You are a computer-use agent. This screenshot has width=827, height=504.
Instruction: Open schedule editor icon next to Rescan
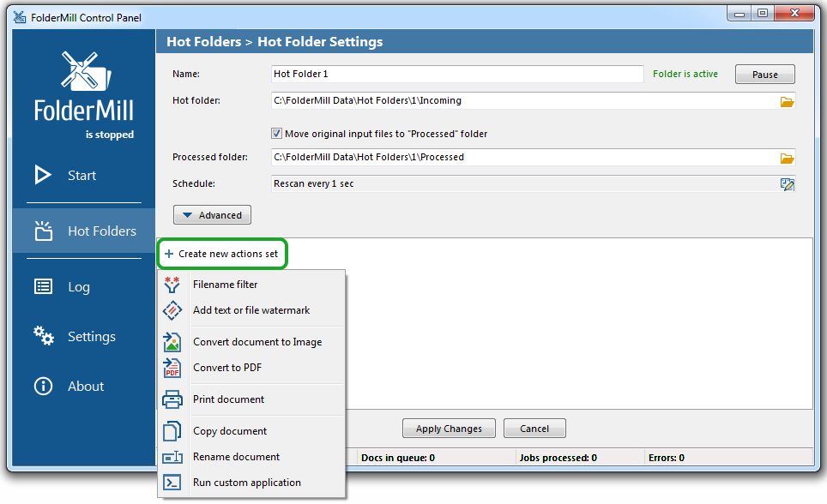pos(787,184)
